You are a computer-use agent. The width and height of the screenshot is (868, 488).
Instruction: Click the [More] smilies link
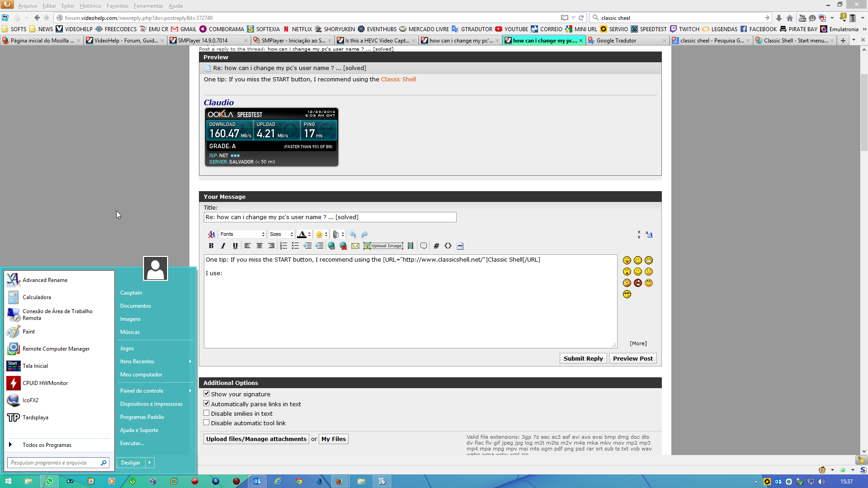638,343
